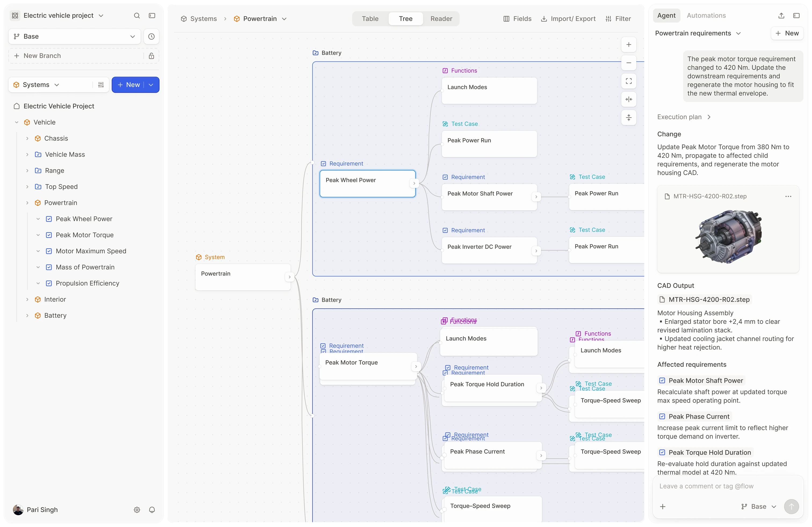812x527 pixels.
Task: Click the Import/ Export button
Action: 568,19
